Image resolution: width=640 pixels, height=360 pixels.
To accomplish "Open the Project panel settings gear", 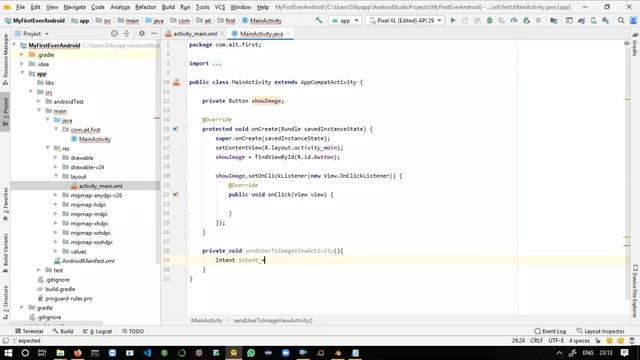I will coord(142,33).
